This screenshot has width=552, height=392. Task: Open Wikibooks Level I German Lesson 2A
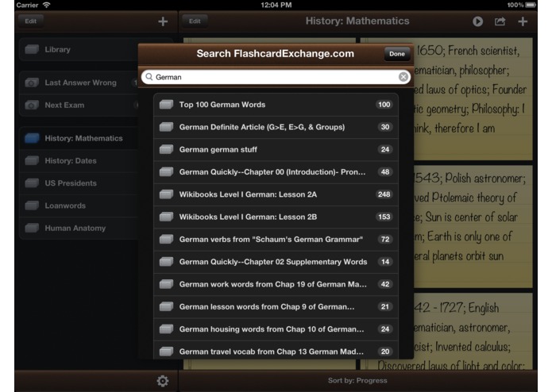pos(276,194)
